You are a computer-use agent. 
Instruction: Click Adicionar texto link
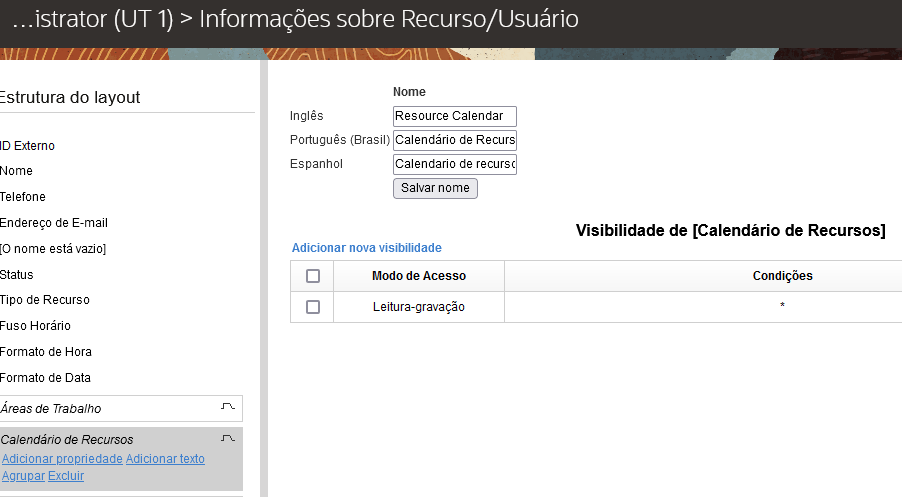click(x=165, y=459)
